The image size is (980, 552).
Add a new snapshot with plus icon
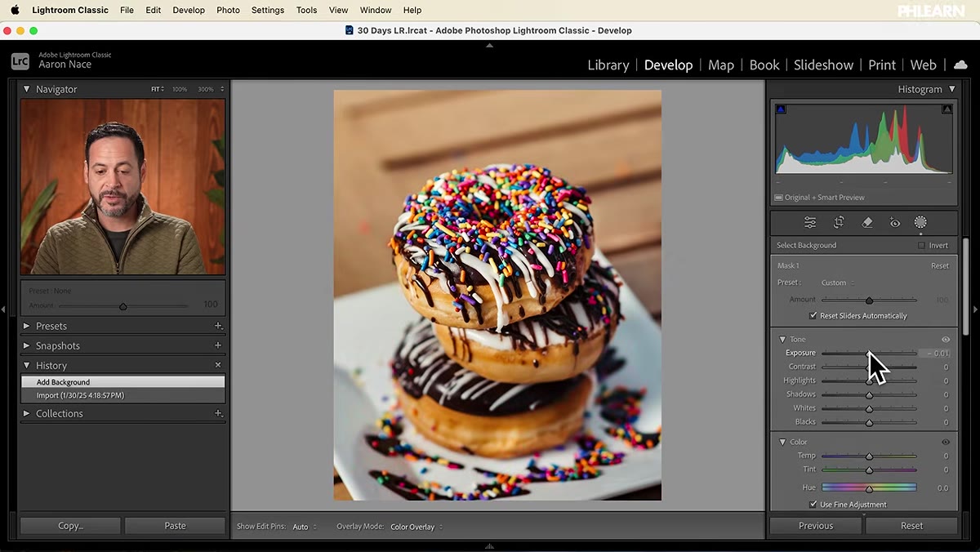[x=218, y=345]
